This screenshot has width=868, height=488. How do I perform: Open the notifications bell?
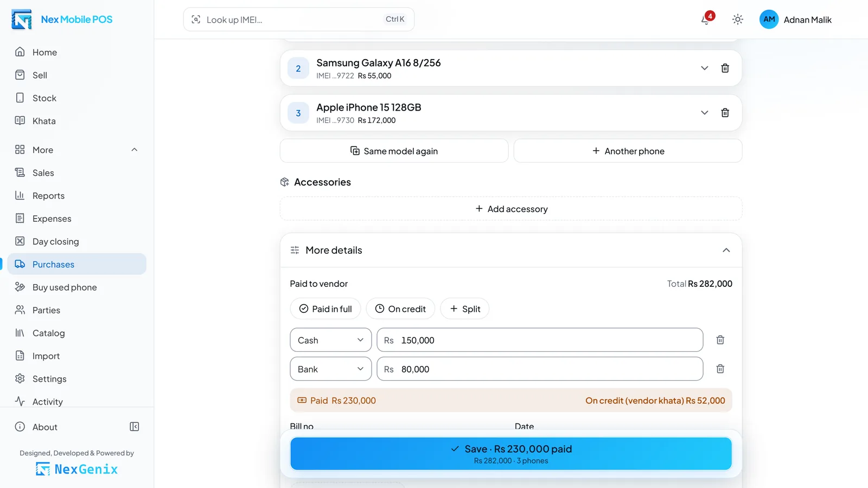tap(706, 20)
